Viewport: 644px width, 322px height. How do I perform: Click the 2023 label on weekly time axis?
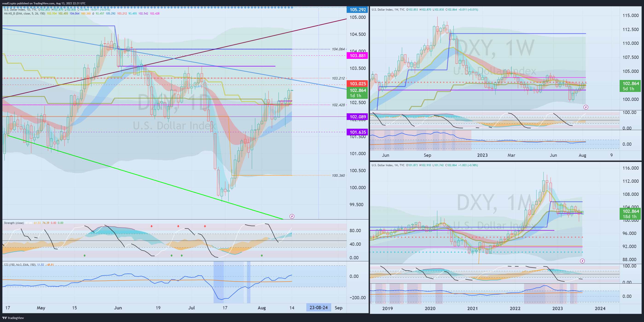tap(482, 155)
